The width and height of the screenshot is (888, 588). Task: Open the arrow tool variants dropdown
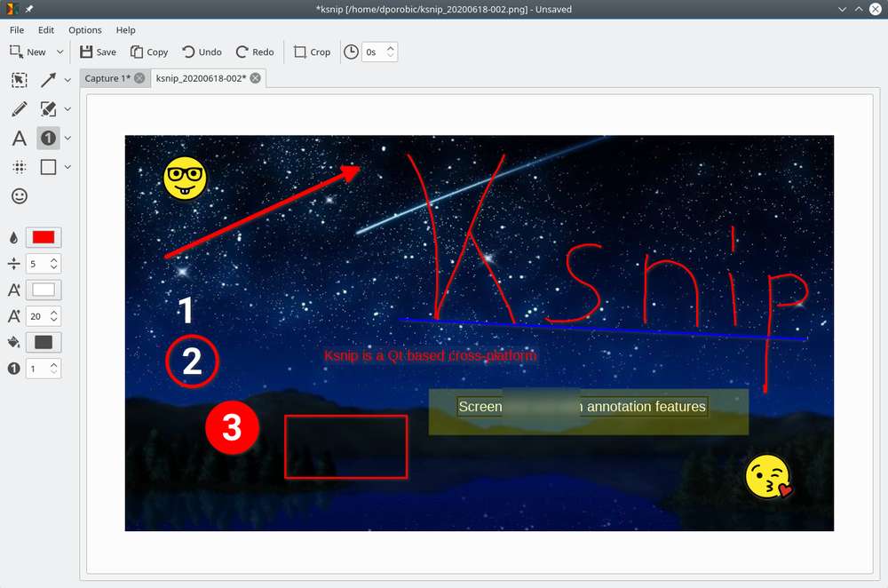click(67, 81)
